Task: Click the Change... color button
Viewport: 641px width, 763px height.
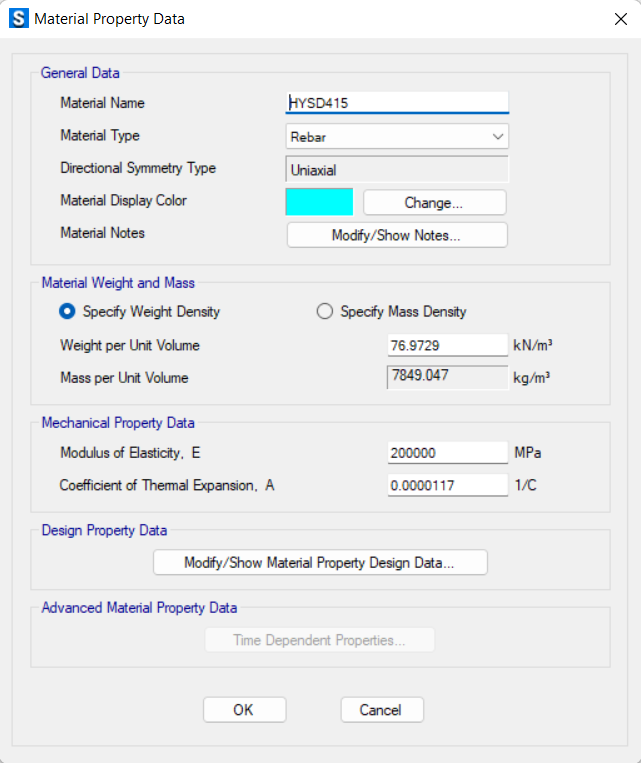Action: point(435,202)
